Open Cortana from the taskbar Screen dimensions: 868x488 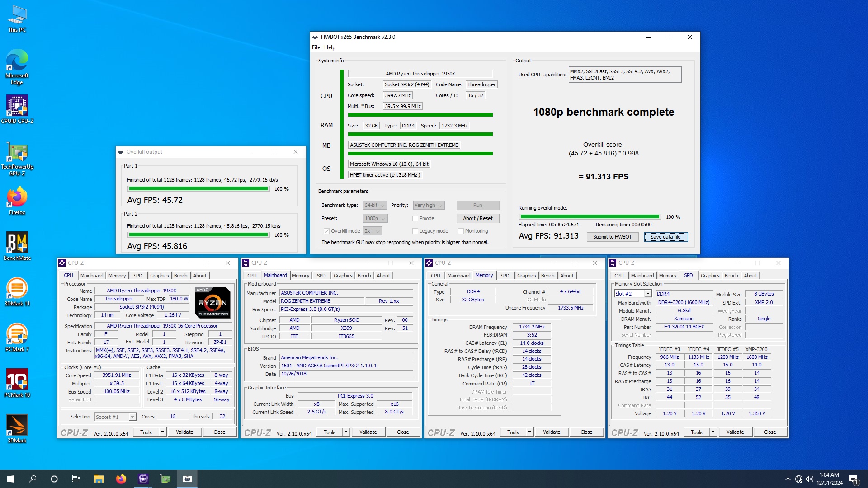(54, 479)
